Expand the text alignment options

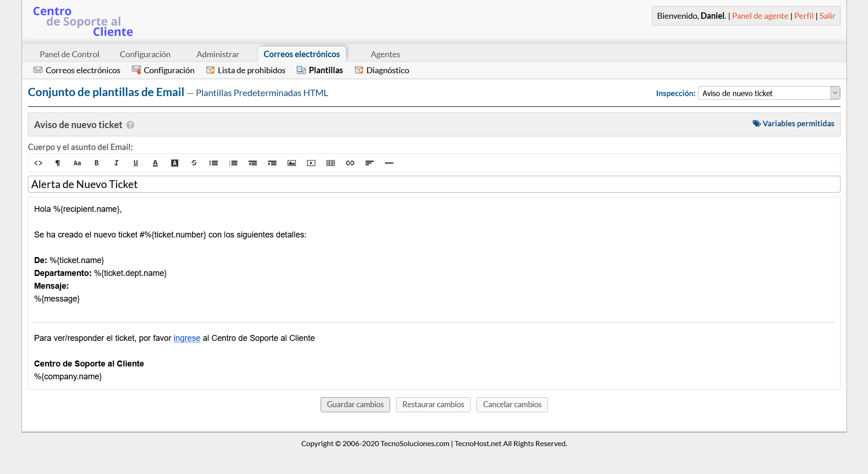coord(370,163)
